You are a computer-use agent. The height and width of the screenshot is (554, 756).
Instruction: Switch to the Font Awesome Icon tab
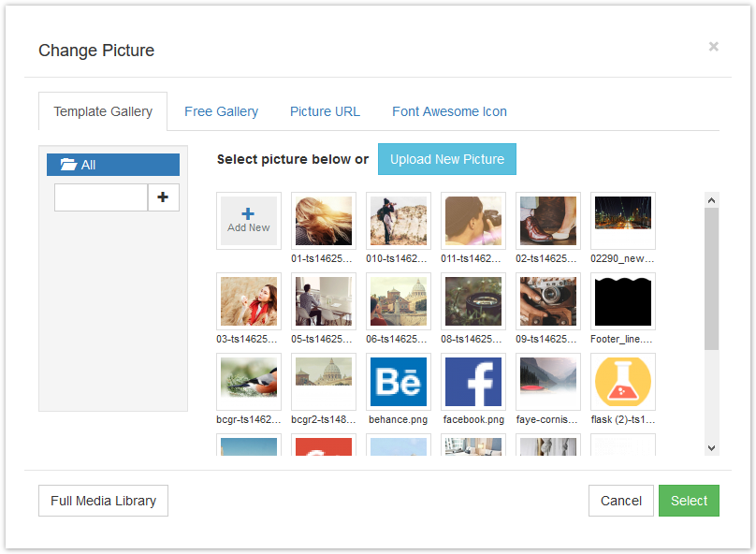(x=449, y=111)
